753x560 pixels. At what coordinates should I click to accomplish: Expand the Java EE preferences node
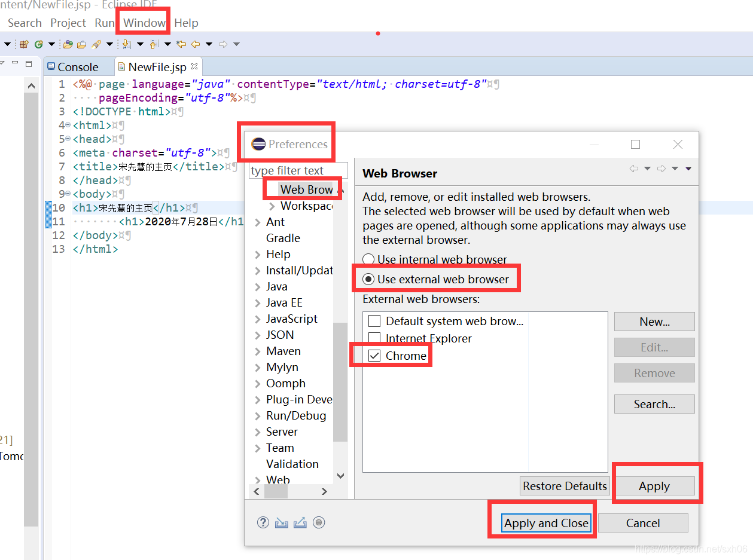(x=258, y=303)
